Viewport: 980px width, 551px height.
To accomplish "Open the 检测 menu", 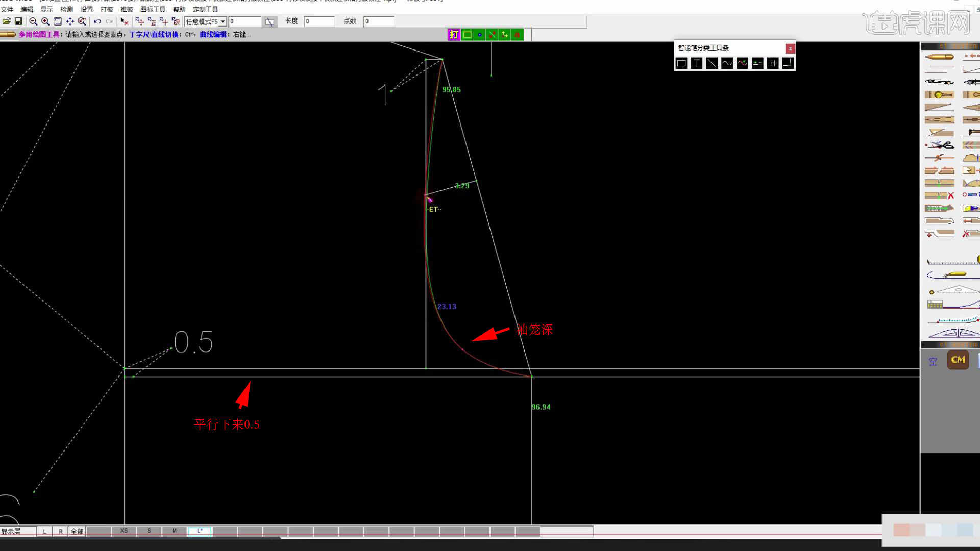I will (x=66, y=9).
